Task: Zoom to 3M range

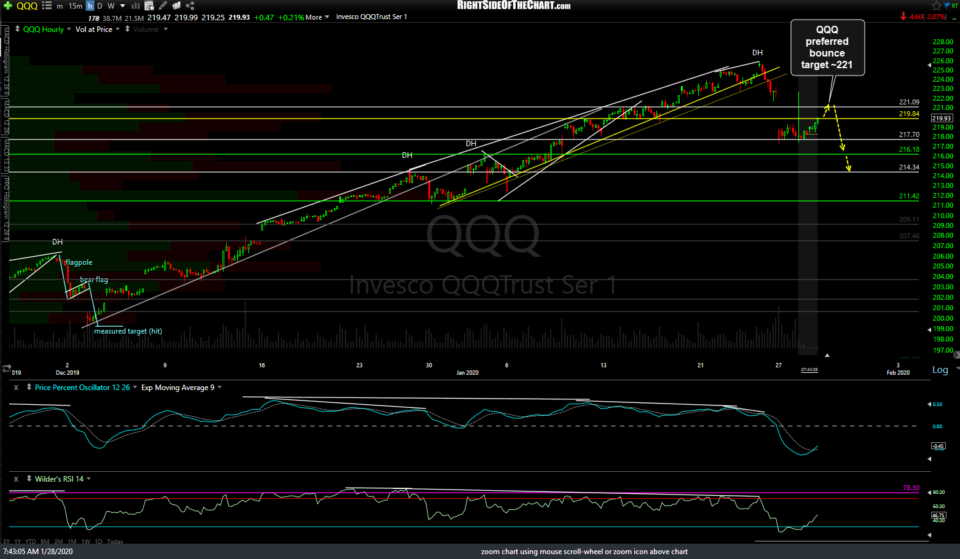Action: 59,541
